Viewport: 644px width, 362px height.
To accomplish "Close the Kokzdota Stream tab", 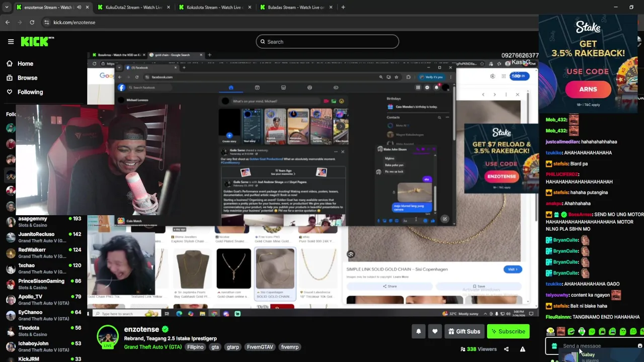I will [x=250, y=8].
